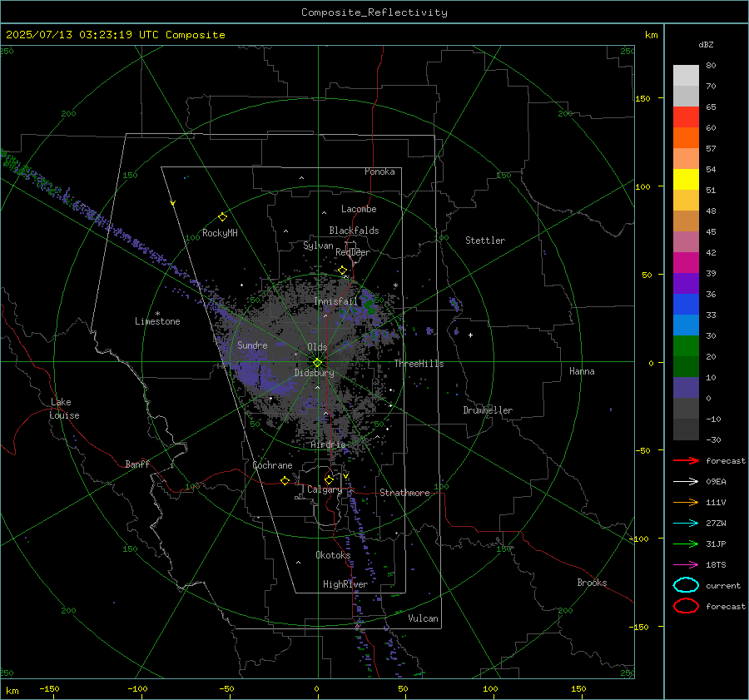
Task: Select the Vulcan label
Action: point(423,618)
